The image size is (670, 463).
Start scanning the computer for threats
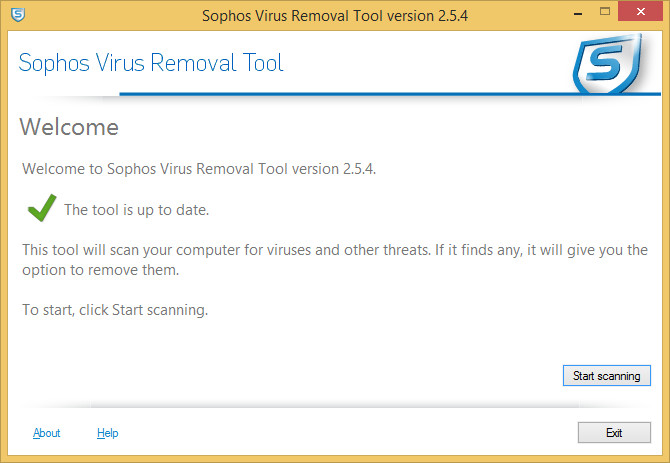point(606,375)
